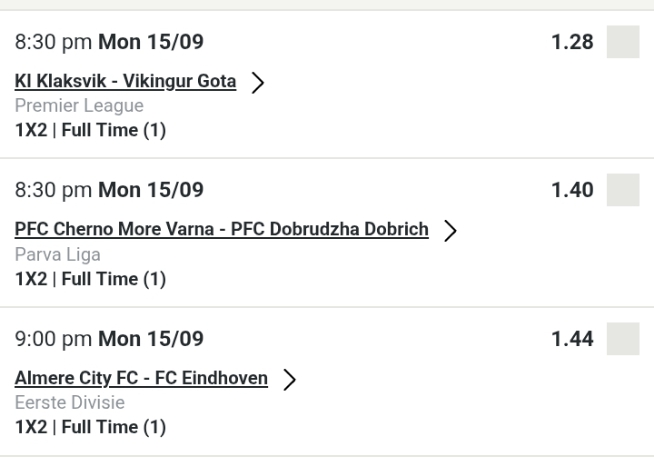Click the 1.40 odds value
The width and height of the screenshot is (654, 473).
click(x=574, y=190)
